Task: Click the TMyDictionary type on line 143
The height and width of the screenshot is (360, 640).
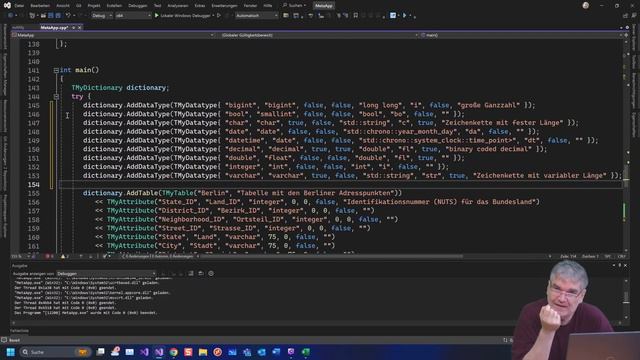Action: click(x=97, y=88)
